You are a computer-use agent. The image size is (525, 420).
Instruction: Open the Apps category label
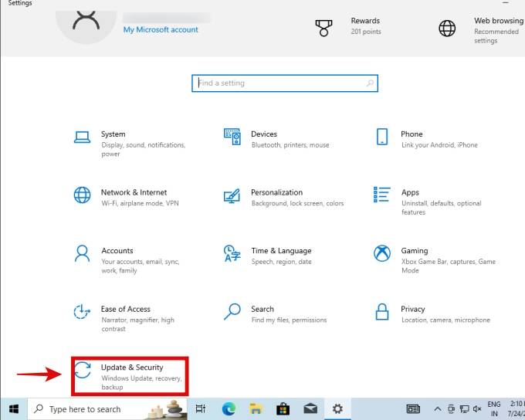point(410,192)
